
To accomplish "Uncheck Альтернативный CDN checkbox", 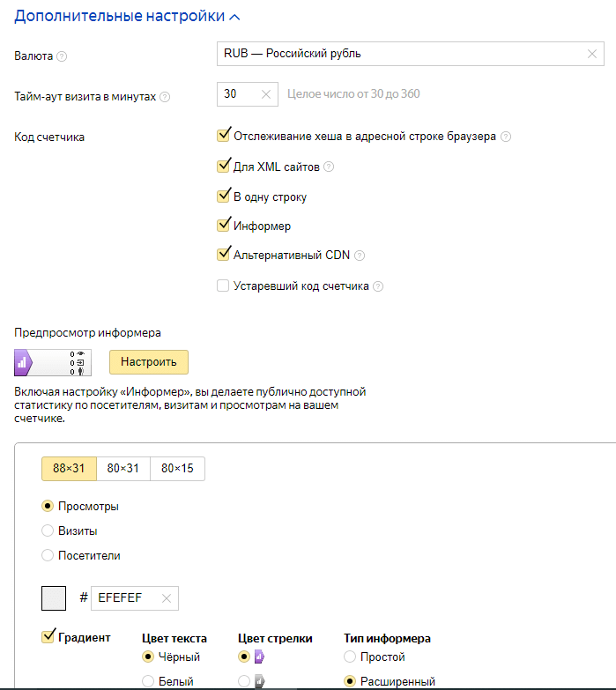I will 224,254.
